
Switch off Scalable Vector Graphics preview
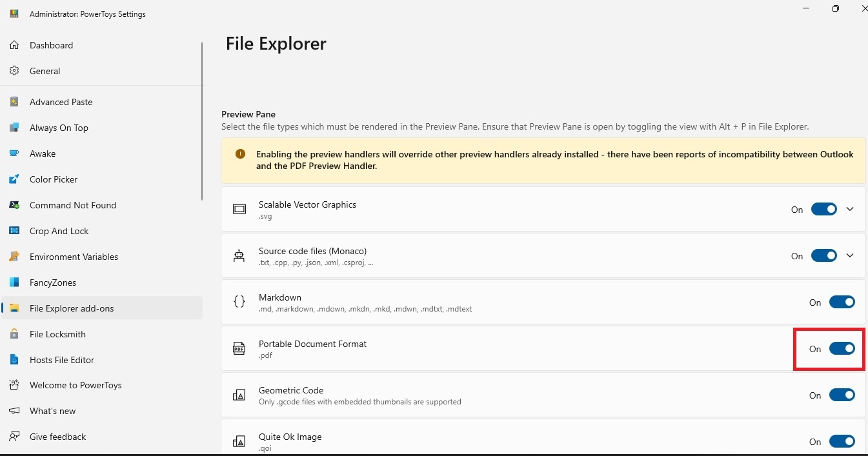click(823, 210)
